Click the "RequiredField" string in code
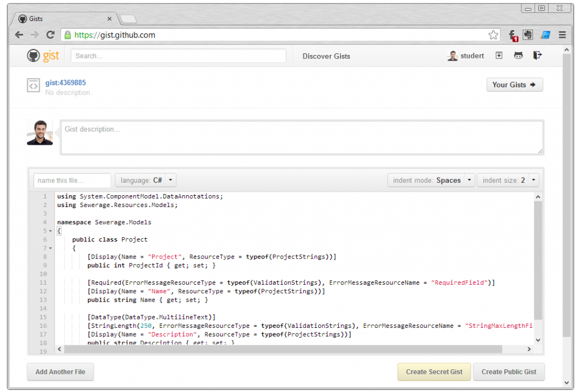 (x=459, y=283)
